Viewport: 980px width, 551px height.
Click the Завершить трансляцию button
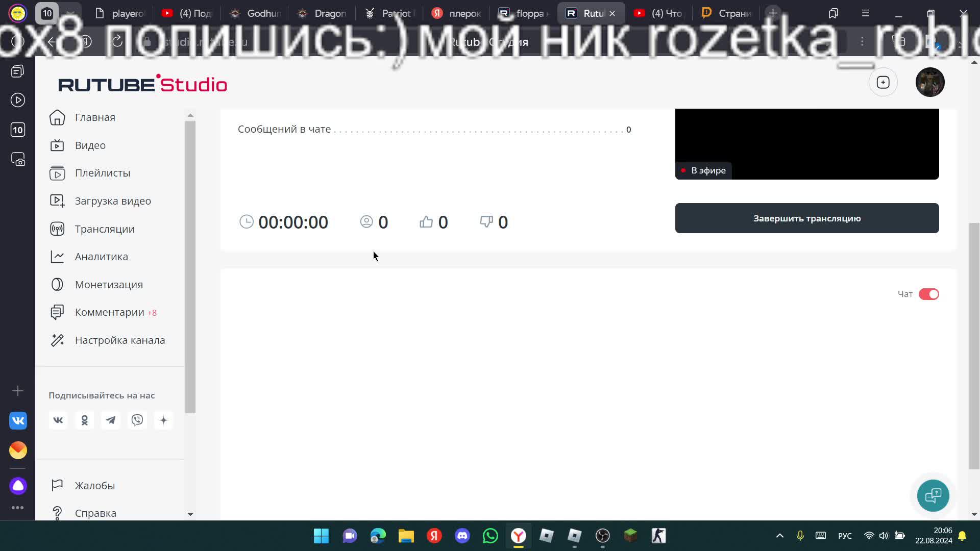(806, 218)
